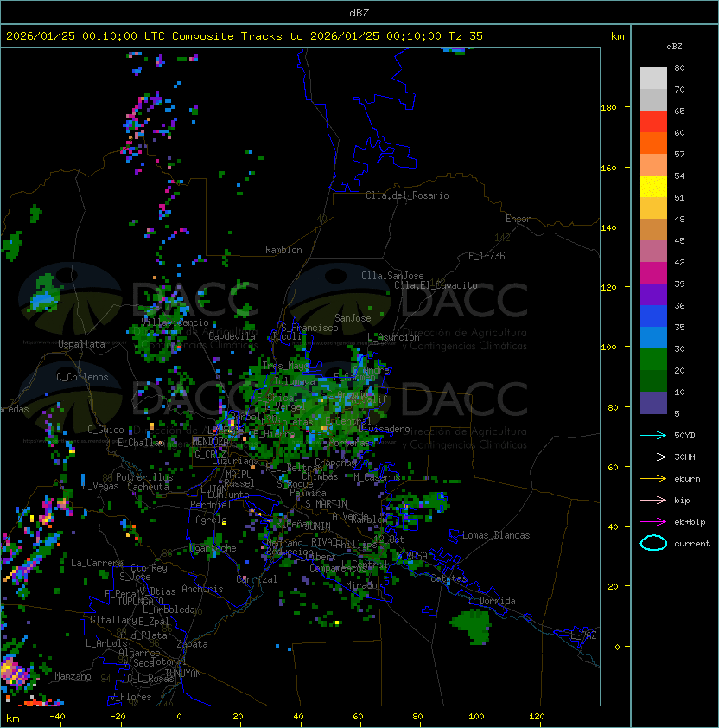Image resolution: width=719 pixels, height=728 pixels.
Task: Select the bright green 30-20 dBZ swatch
Action: 653,360
